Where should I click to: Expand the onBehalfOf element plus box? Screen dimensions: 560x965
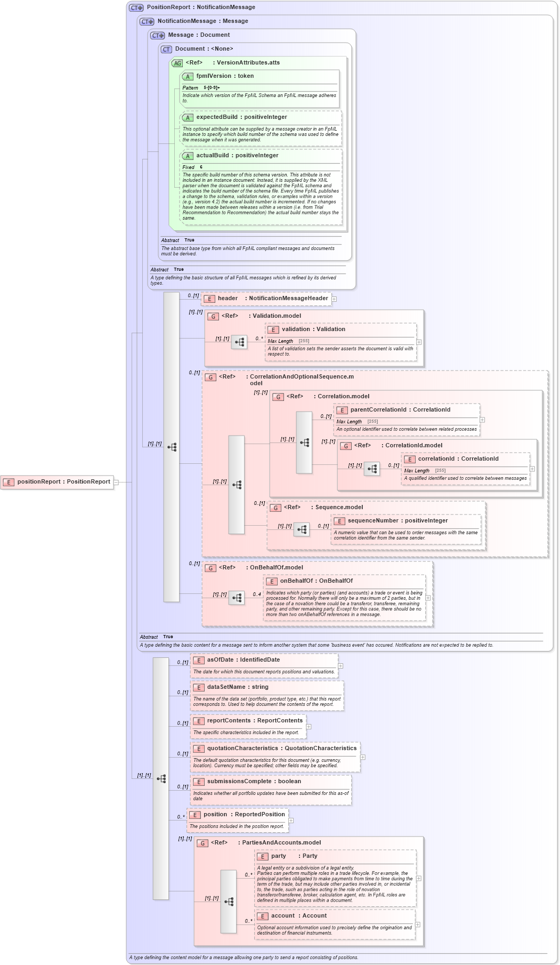(428, 598)
